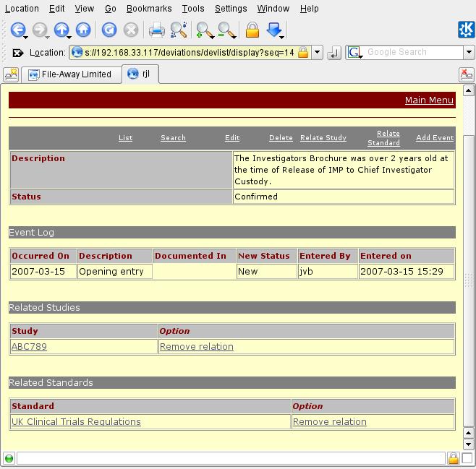
Task: Click the greyed Forward arrow icon
Action: click(x=39, y=30)
